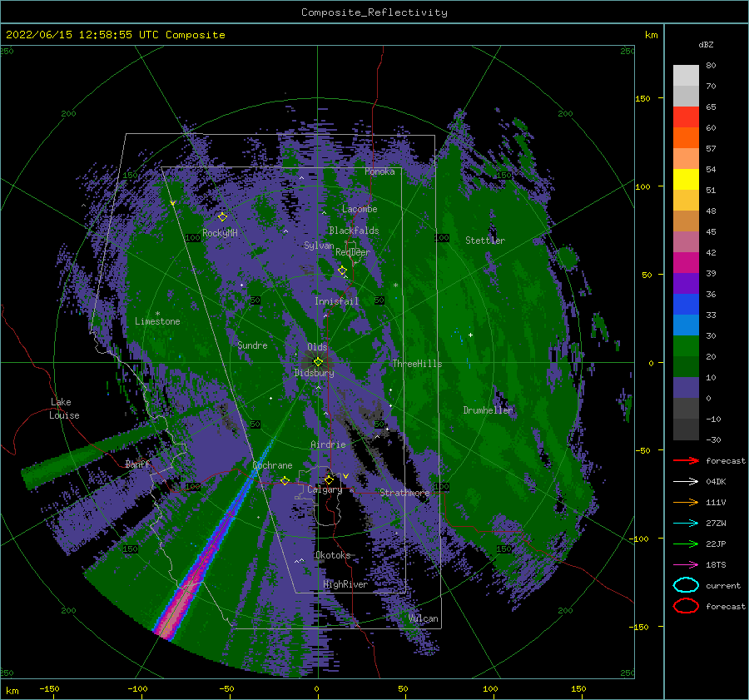Screen dimensions: 749x700
Task: Click the RedDeer city label
Action: [353, 252]
